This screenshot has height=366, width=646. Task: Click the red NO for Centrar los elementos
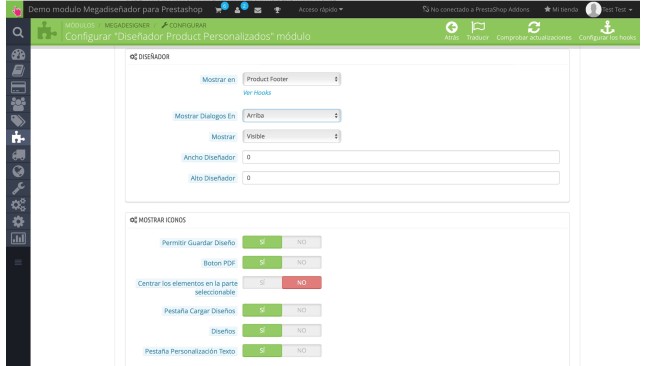pos(302,283)
